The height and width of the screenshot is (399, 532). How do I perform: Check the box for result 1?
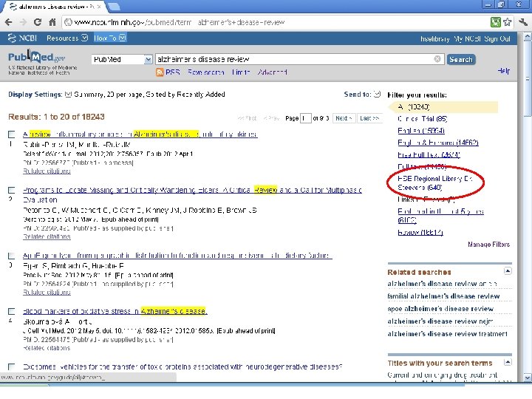[11, 134]
